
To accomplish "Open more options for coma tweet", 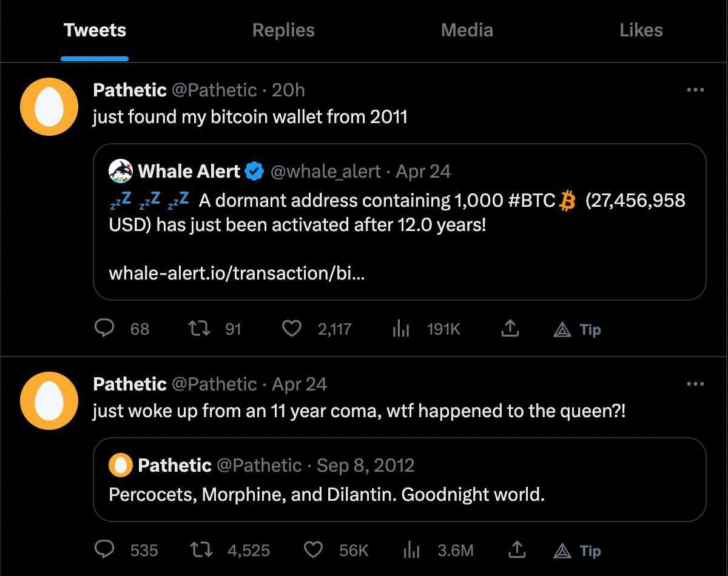I will (x=695, y=384).
